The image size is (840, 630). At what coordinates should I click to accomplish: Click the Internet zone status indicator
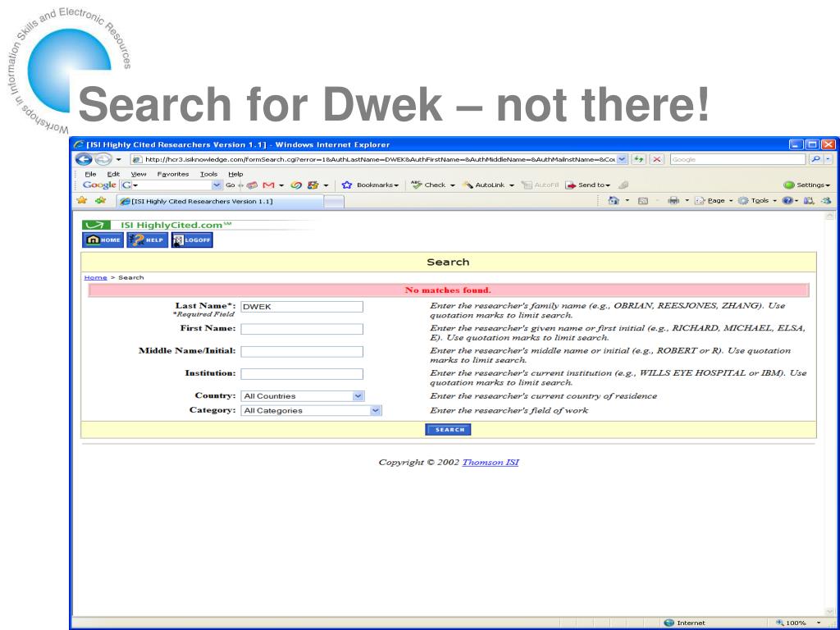coord(685,623)
